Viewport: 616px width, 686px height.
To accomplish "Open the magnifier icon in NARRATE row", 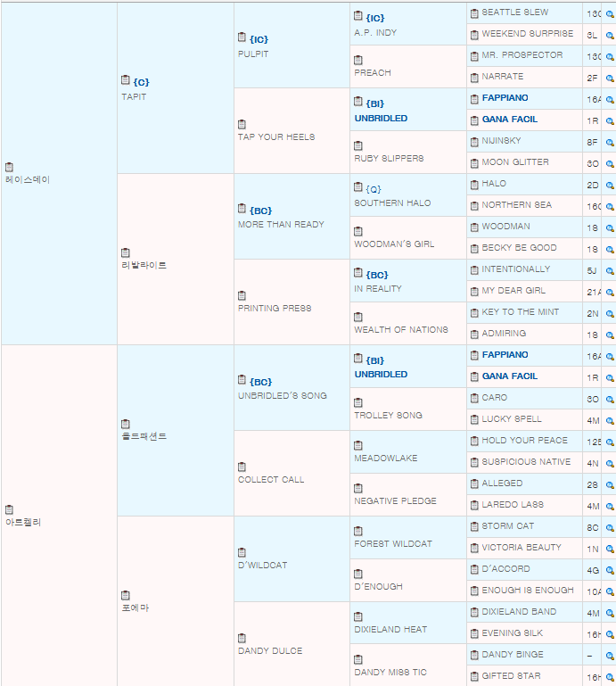I will (610, 79).
